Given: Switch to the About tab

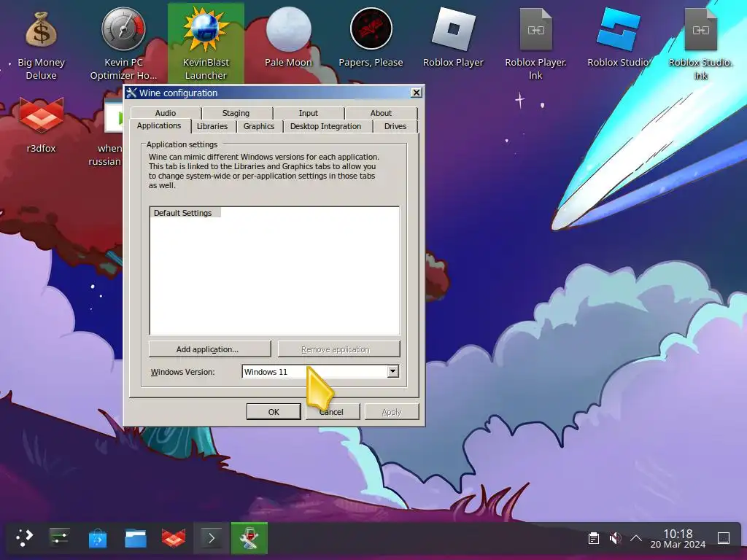Looking at the screenshot, I should point(381,113).
